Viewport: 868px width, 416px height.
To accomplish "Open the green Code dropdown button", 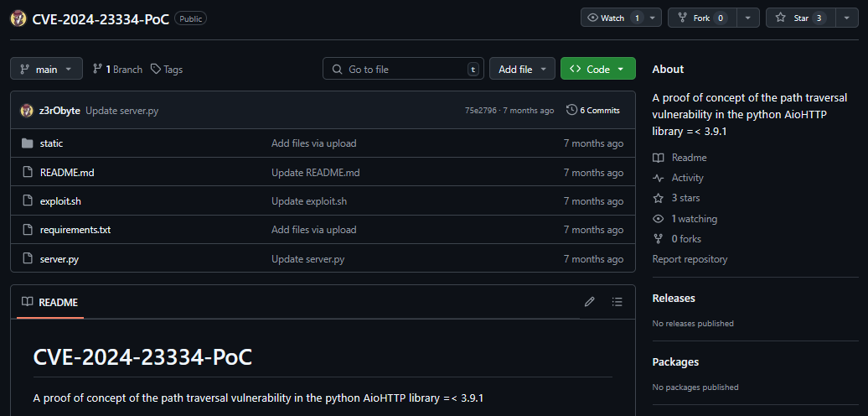I will pos(598,70).
